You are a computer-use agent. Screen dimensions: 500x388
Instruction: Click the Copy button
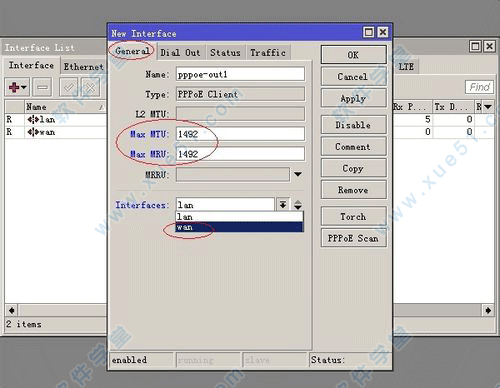tap(353, 168)
